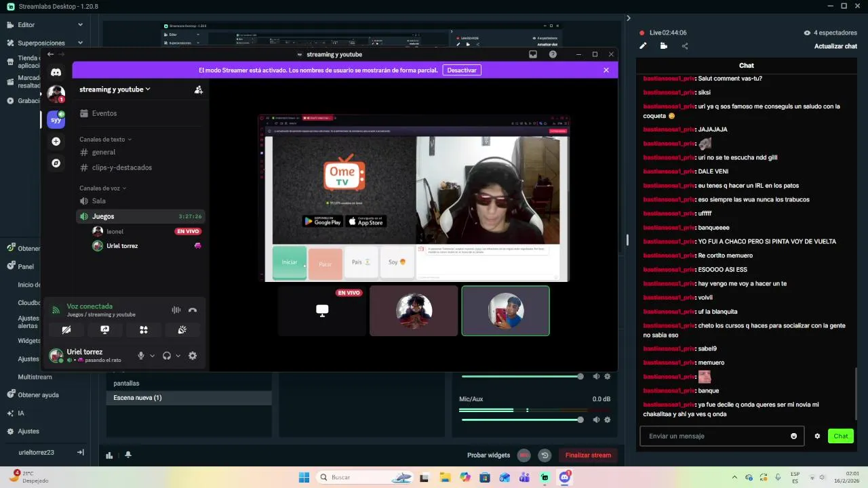Open Discord help question mark icon
This screenshot has height=488, width=868.
[x=553, y=54]
